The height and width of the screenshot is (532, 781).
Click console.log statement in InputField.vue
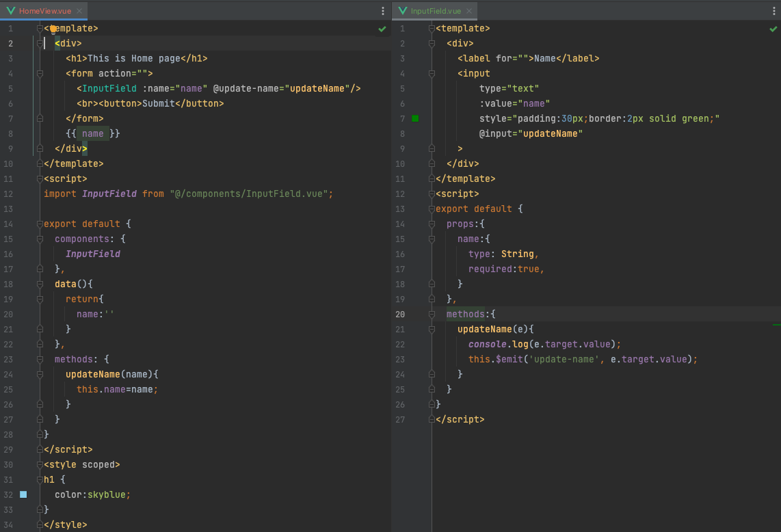[544, 344]
